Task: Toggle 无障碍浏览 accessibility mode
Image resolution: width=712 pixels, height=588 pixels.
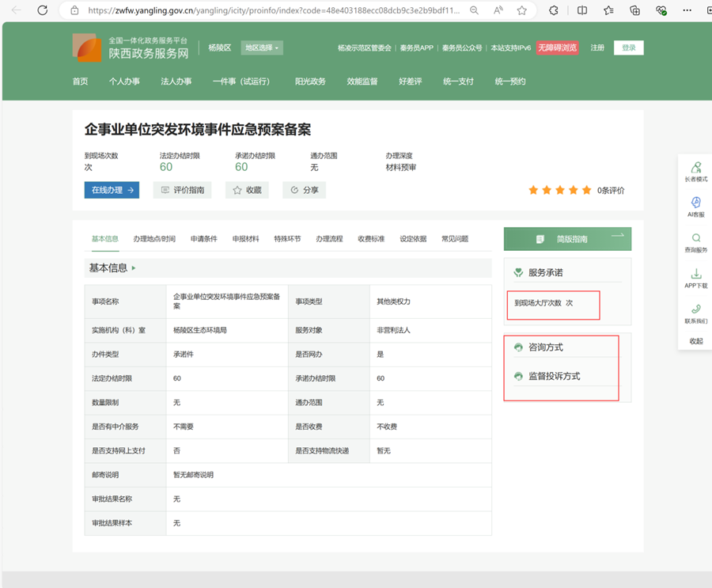Action: point(558,47)
